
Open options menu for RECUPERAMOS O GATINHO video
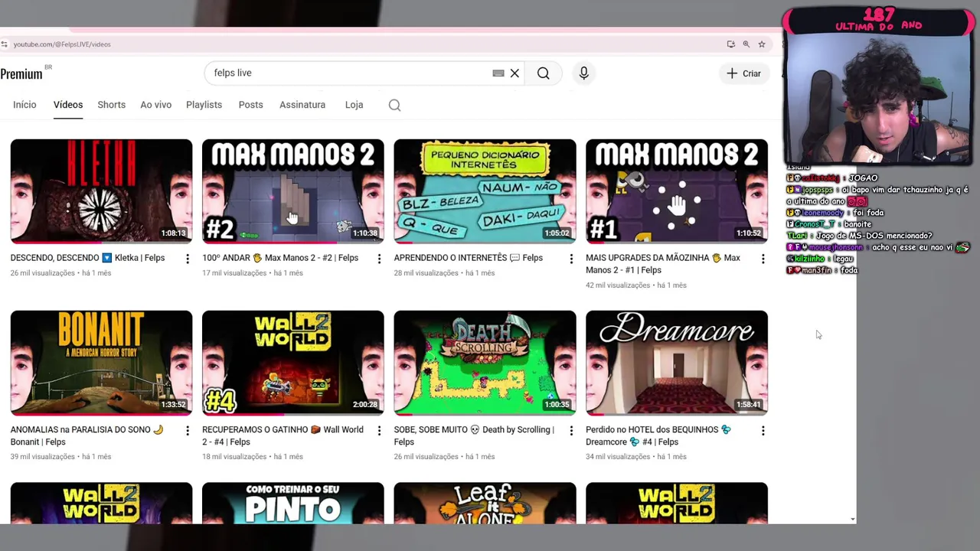point(379,431)
